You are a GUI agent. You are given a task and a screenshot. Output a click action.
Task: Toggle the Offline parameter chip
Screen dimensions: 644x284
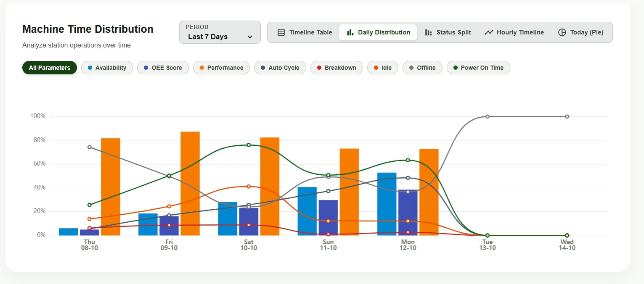coord(422,68)
